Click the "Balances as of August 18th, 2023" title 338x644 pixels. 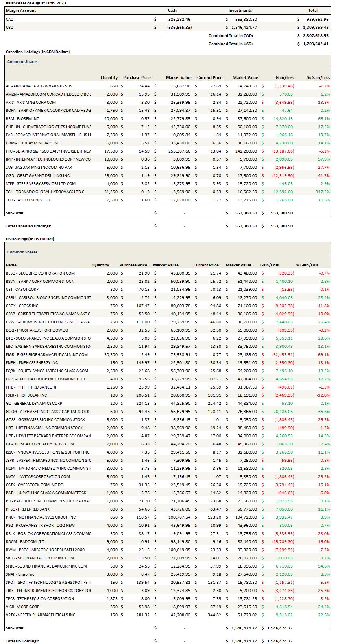point(36,3)
